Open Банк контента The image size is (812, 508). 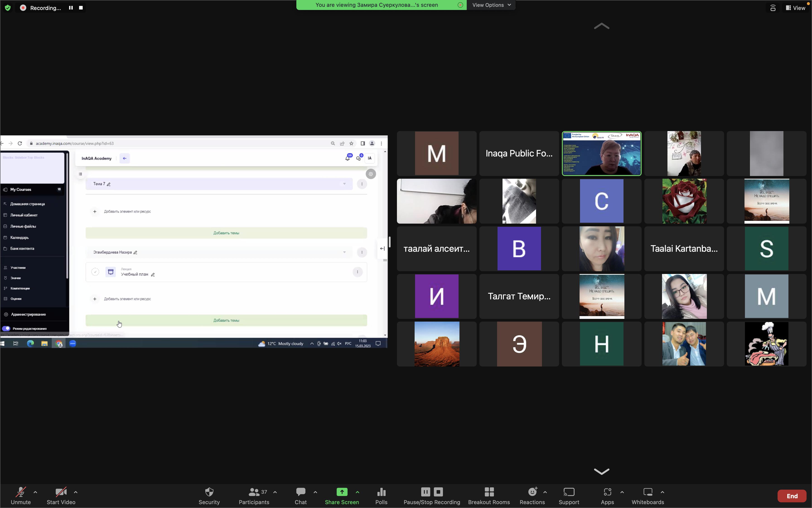point(22,249)
